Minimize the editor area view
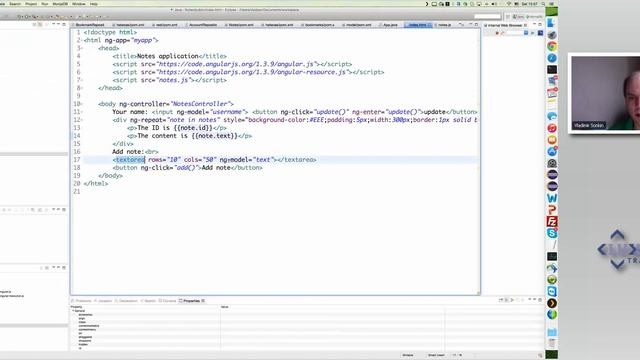Viewport: 640px width, 360px height. pos(470,25)
